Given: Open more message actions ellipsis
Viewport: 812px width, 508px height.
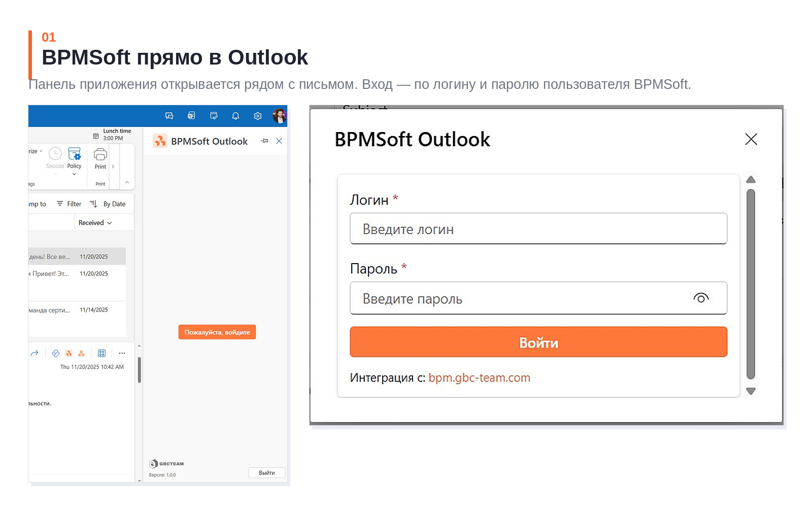Looking at the screenshot, I should (x=122, y=353).
